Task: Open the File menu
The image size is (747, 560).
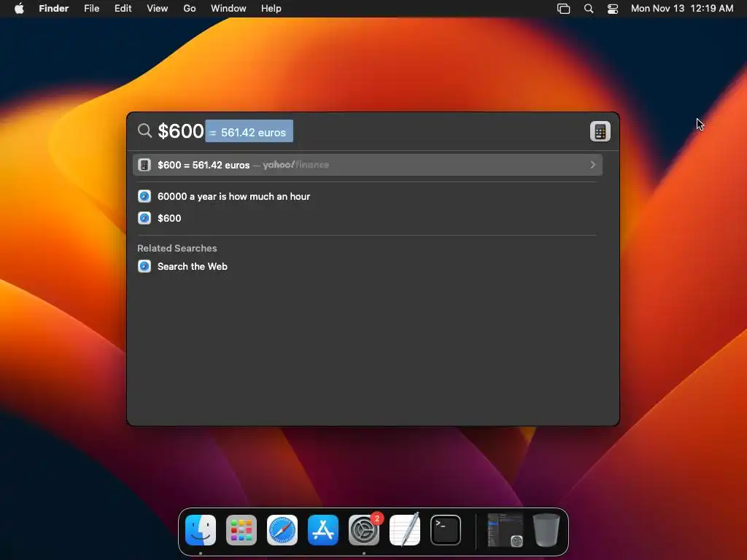Action: coord(91,9)
